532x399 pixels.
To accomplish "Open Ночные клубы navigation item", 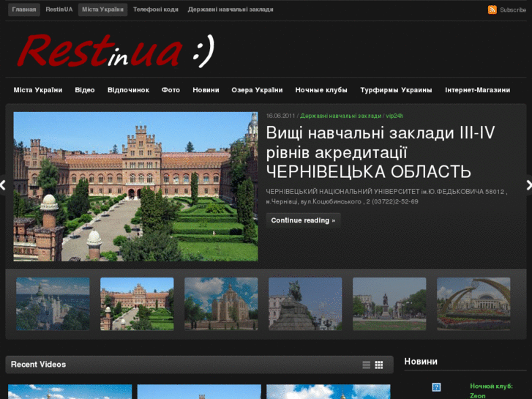I will click(321, 90).
